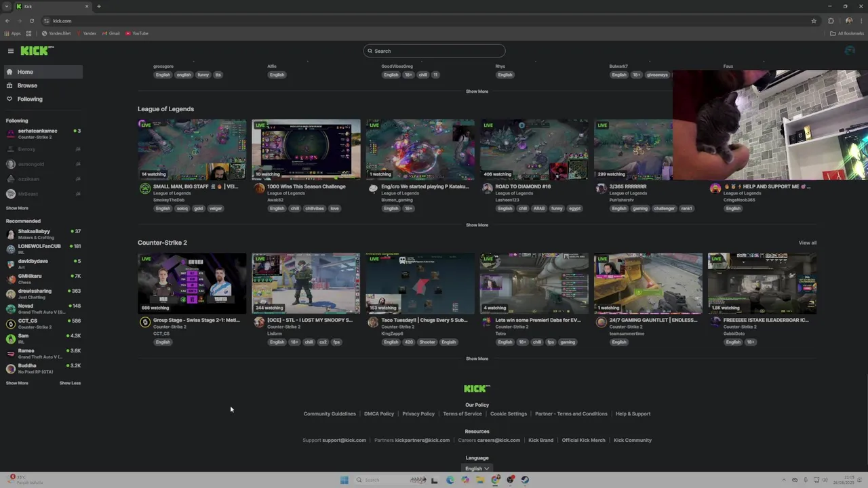Click teamsummertime streamer avatar icon
868x488 pixels.
coord(601,322)
